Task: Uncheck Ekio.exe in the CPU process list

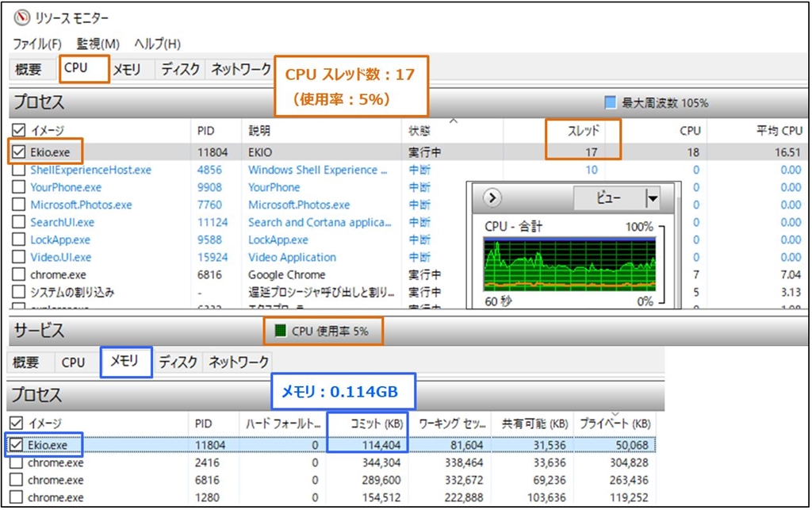Action: point(19,151)
